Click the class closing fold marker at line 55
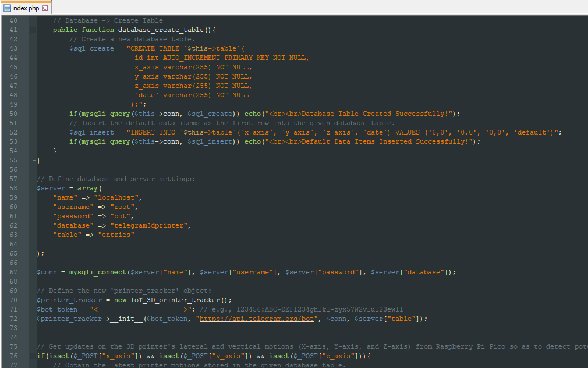This screenshot has height=368, width=588. pos(34,161)
